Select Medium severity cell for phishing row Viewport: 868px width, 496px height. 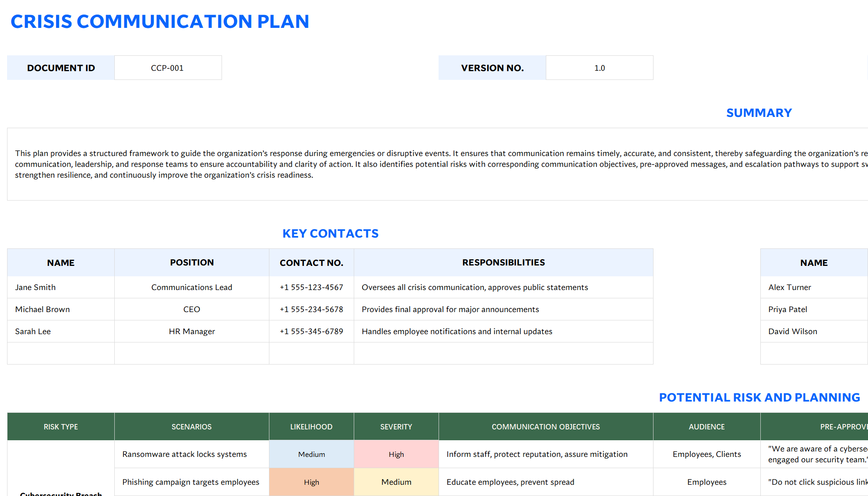click(x=396, y=482)
